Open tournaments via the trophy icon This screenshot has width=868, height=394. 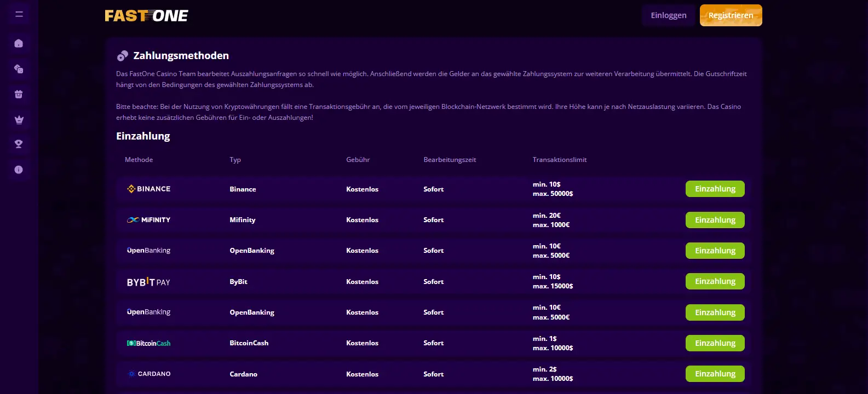[x=19, y=144]
